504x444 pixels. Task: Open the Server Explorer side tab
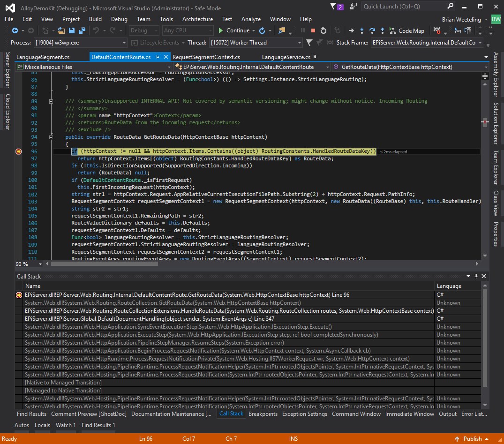coord(8,70)
